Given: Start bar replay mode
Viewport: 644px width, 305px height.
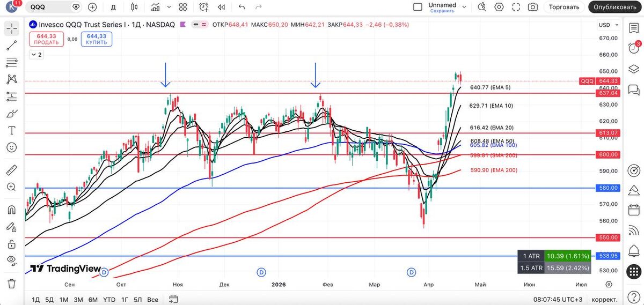Looking at the screenshot, I should (221, 7).
